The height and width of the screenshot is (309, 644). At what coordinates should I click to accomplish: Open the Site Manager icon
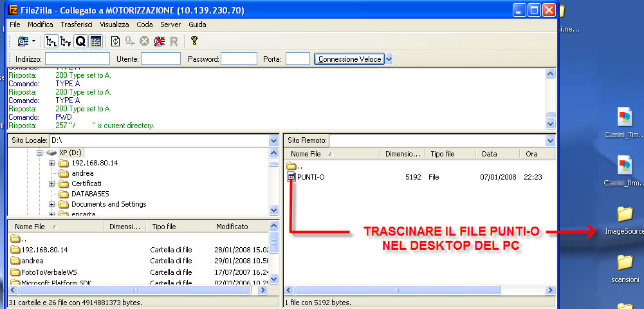tap(23, 41)
